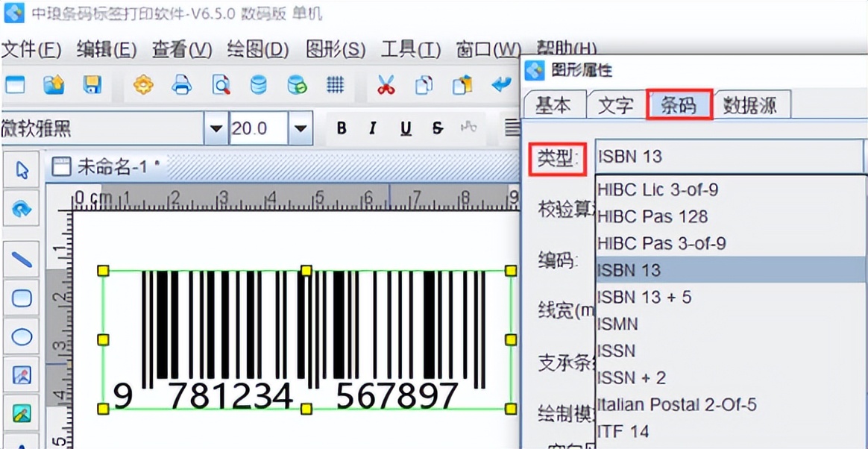Click the Paste icon on the toolbar
The height and width of the screenshot is (449, 868).
click(462, 84)
